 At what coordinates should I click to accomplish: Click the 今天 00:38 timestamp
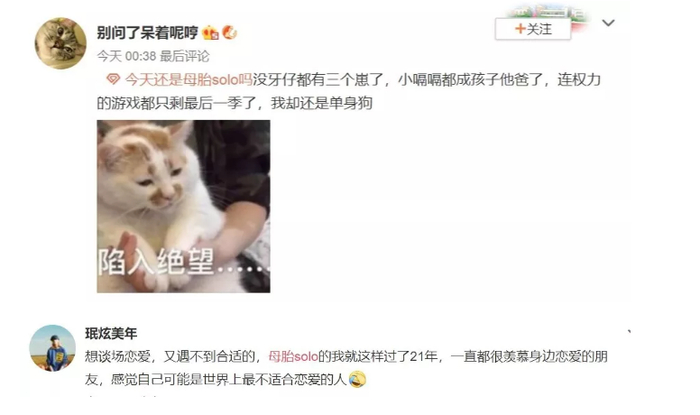coord(126,56)
